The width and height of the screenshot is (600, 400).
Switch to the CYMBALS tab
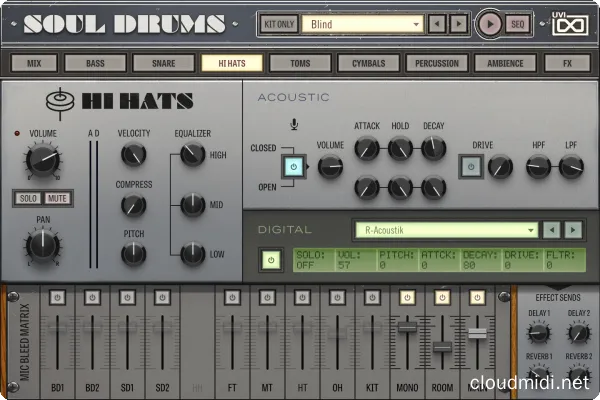(x=368, y=63)
